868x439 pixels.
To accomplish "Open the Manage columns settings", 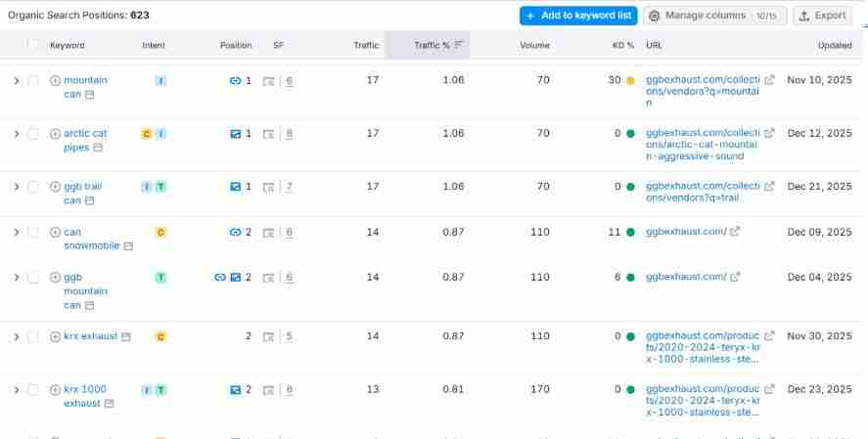I will 715,16.
